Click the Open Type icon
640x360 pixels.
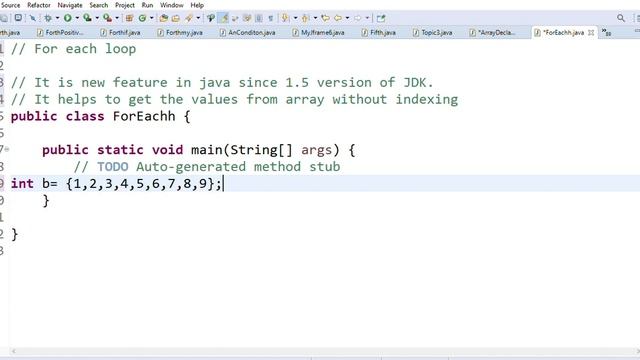coord(164,18)
